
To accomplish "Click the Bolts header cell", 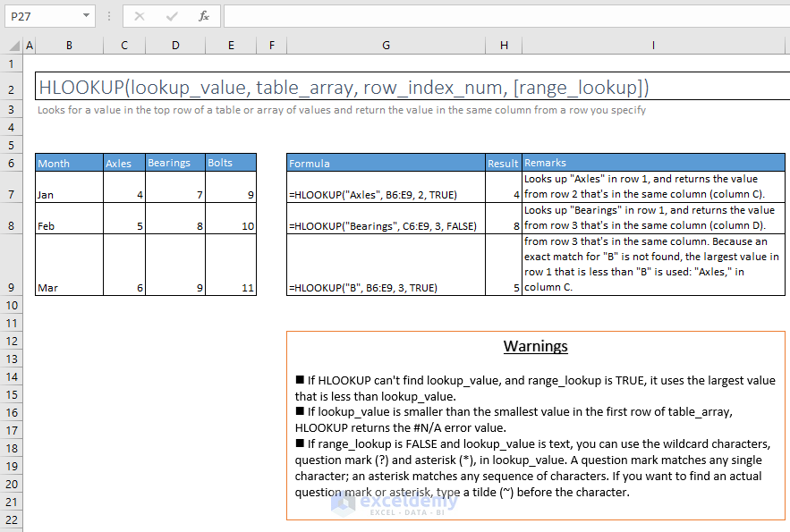I will coord(231,163).
